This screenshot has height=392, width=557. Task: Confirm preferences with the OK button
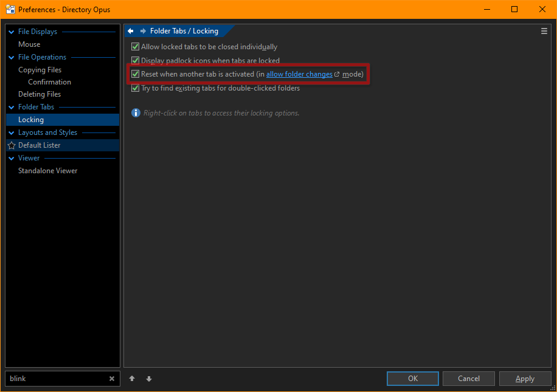(413, 379)
